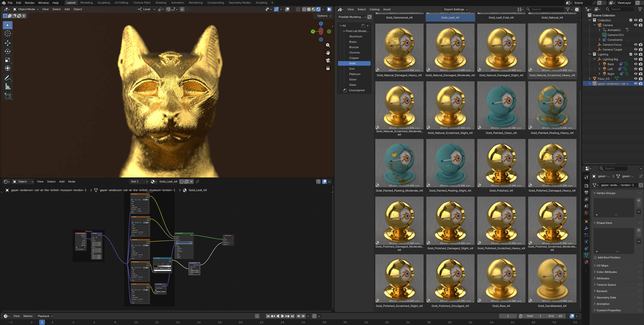The height and width of the screenshot is (325, 644).
Task: Open the Window menu
Action: (x=43, y=3)
